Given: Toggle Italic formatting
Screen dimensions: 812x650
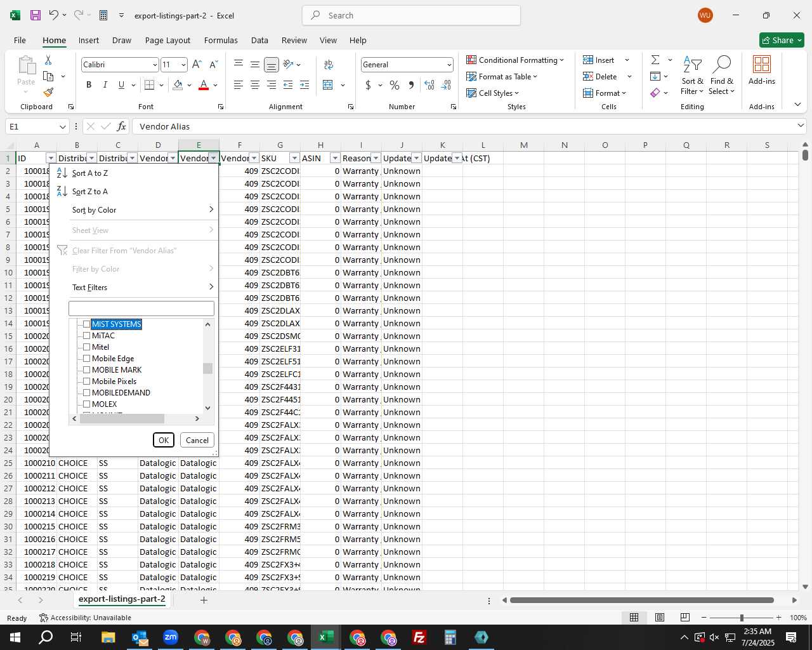Looking at the screenshot, I should [105, 85].
